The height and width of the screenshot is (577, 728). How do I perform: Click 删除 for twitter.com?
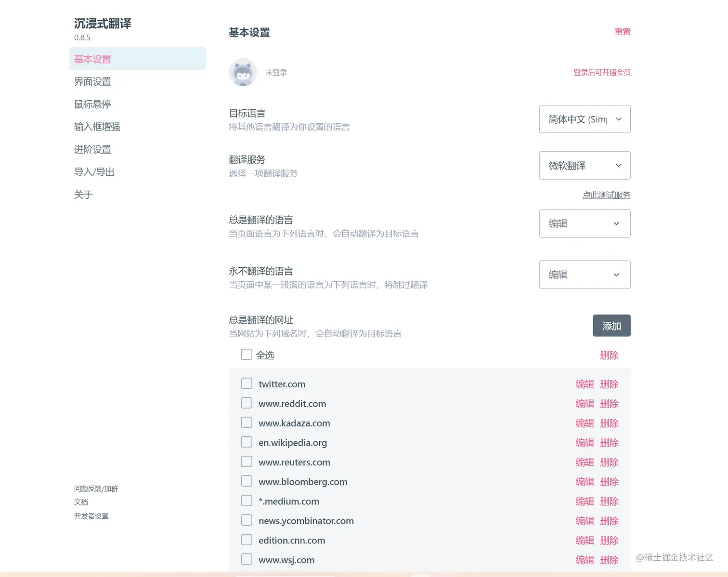pos(609,384)
